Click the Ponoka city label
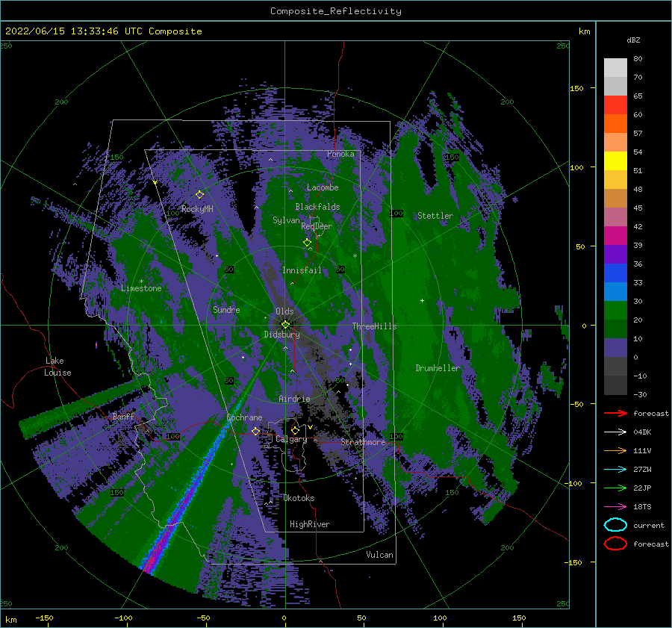 (340, 154)
